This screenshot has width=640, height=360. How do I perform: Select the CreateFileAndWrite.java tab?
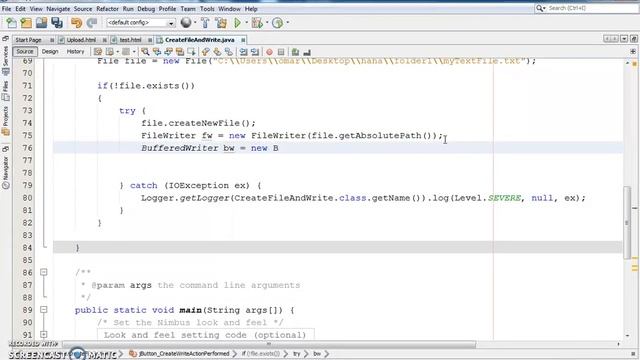200,40
